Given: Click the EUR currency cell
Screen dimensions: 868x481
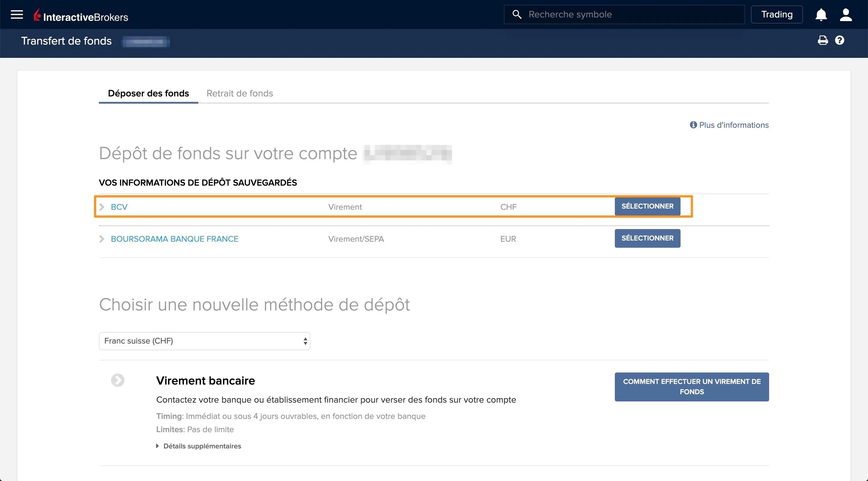Looking at the screenshot, I should [508, 239].
